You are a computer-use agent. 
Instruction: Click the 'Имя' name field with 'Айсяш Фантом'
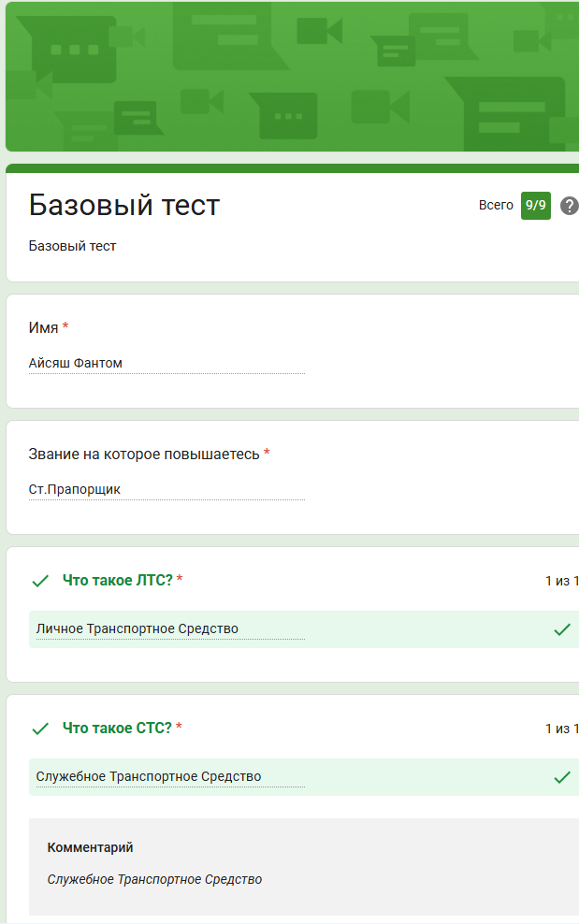click(x=166, y=363)
